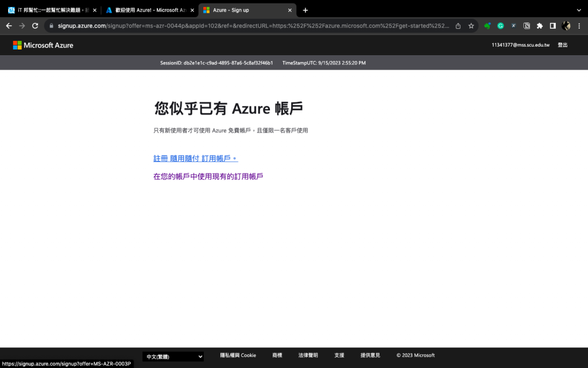
Task: Open Chrome three-dot menu
Action: 579,26
